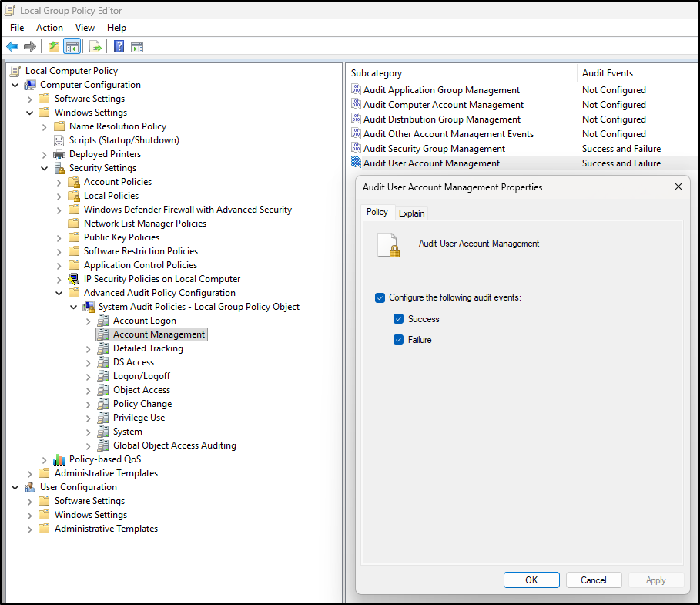The height and width of the screenshot is (605, 700).
Task: Select the Application Control Policies item
Action: pyautogui.click(x=141, y=265)
